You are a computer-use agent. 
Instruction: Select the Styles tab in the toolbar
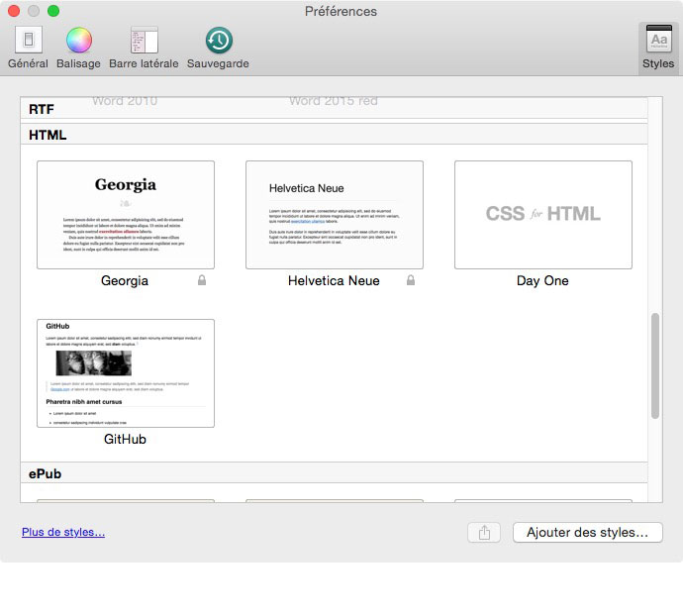[658, 48]
